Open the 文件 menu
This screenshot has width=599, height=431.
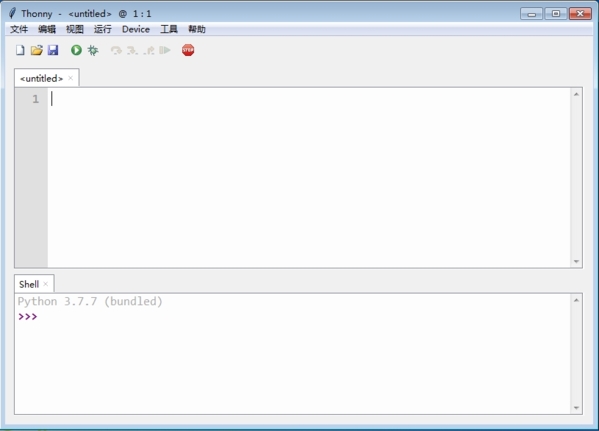pyautogui.click(x=19, y=29)
